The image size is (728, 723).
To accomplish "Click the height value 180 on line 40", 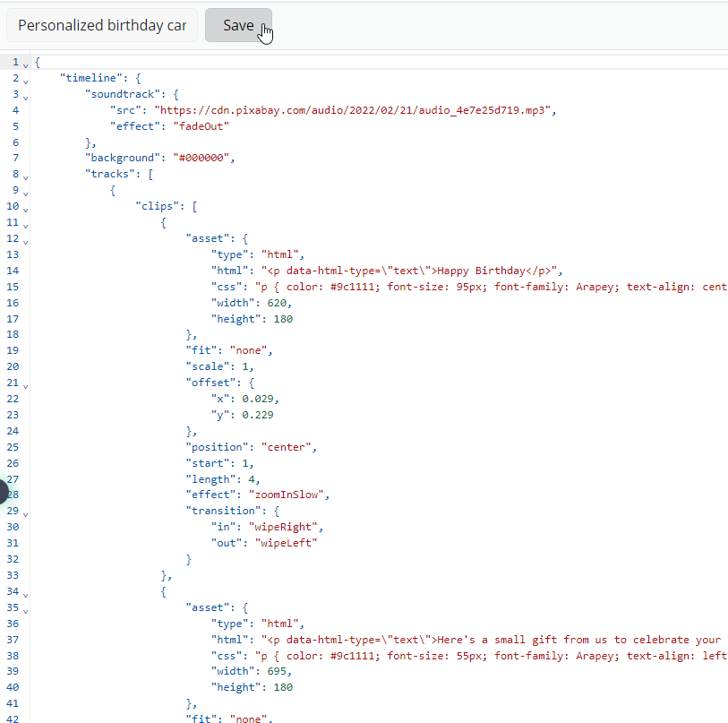I will 283,688.
